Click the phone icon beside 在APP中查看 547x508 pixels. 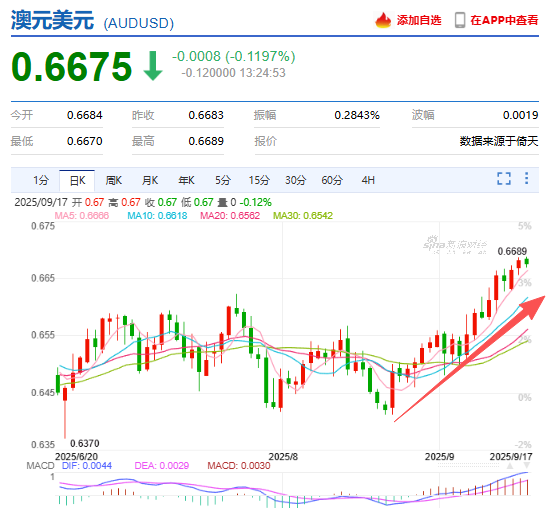[x=460, y=20]
